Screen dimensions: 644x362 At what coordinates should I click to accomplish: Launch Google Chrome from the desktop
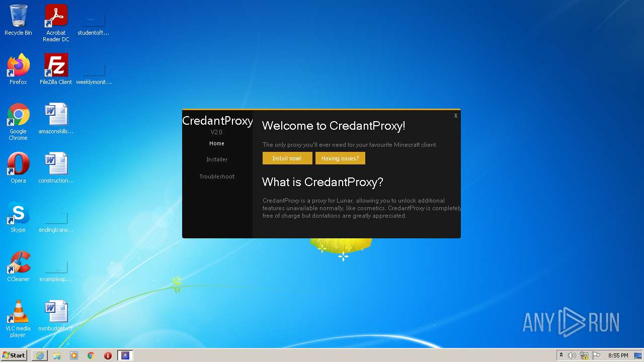point(18,122)
